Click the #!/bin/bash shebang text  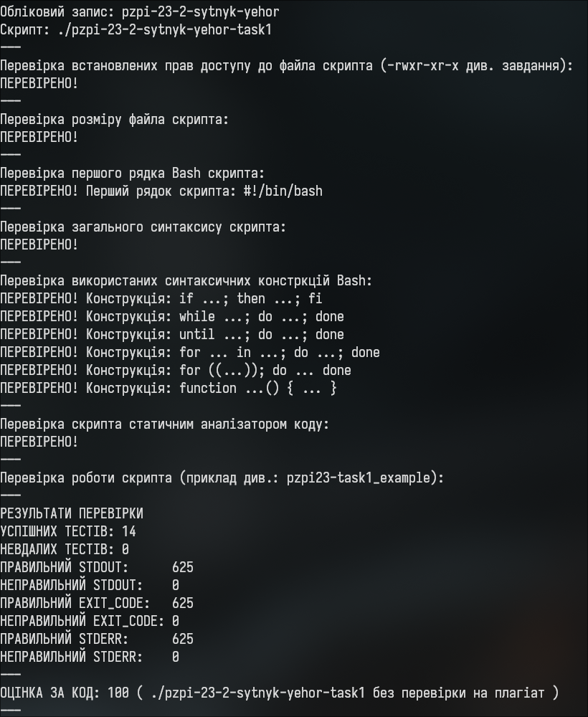point(283,191)
